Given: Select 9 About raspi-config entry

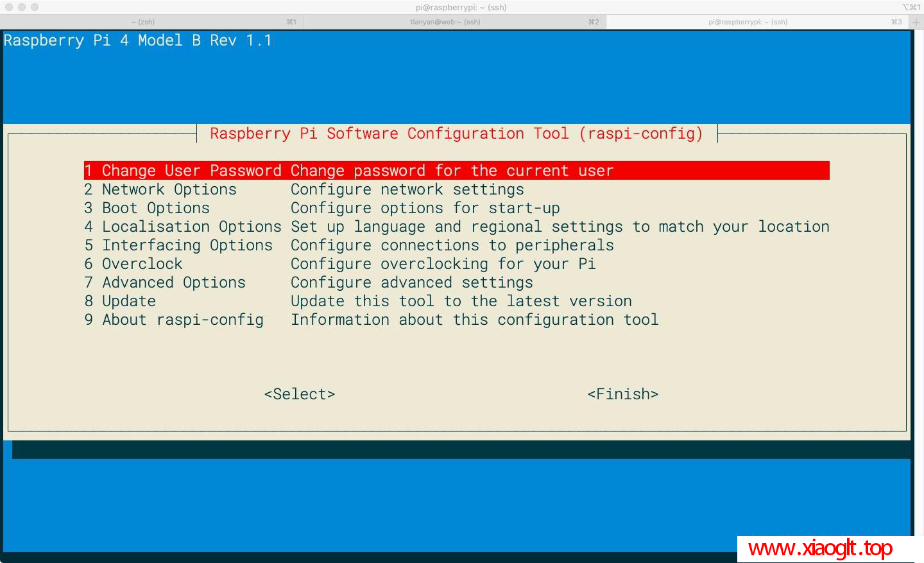Looking at the screenshot, I should [174, 320].
